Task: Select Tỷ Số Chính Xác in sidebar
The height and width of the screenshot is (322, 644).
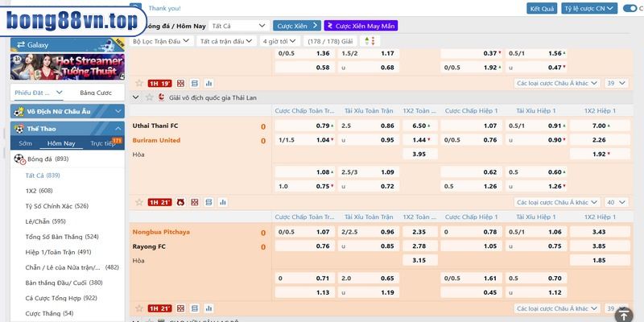Action: pyautogui.click(x=56, y=206)
